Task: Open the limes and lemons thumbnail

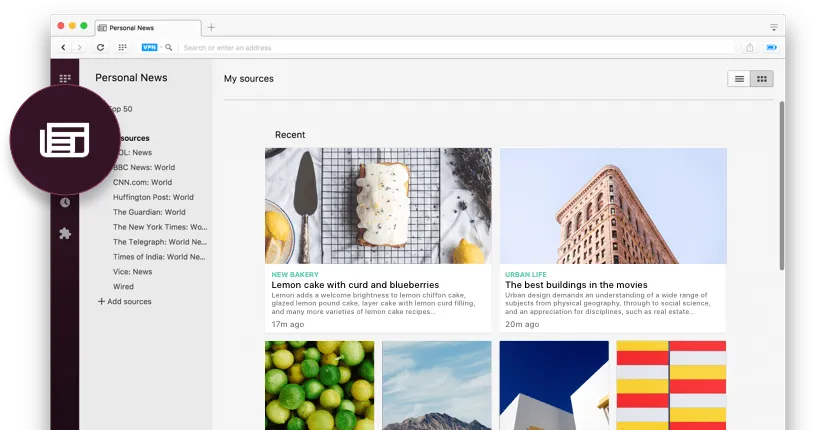Action: click(x=319, y=385)
